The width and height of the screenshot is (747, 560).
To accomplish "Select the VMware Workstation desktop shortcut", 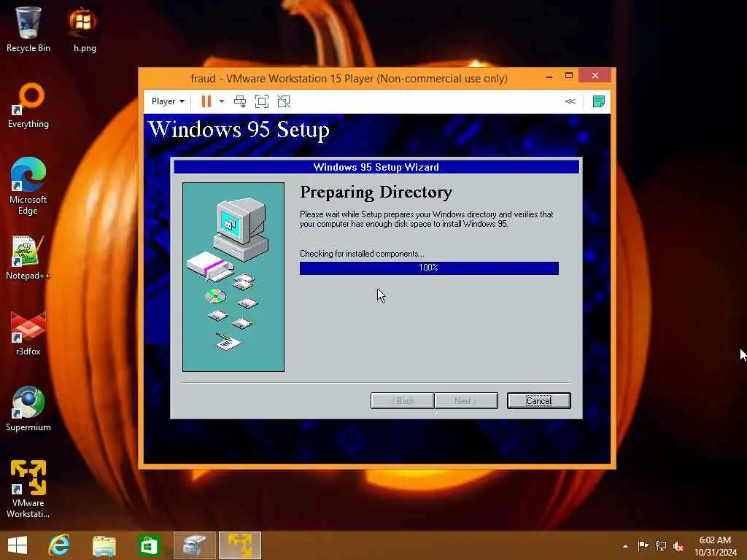I will tap(28, 489).
